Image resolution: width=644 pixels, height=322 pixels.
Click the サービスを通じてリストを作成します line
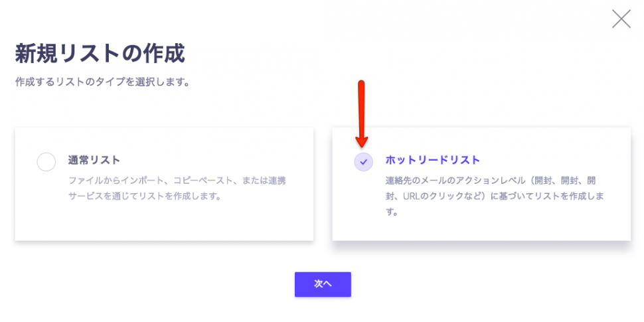[x=145, y=197]
